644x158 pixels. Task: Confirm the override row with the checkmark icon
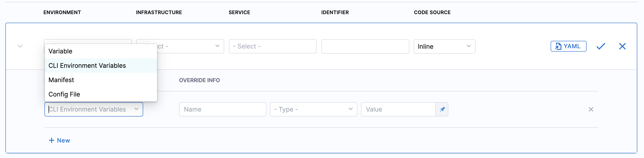(x=600, y=46)
